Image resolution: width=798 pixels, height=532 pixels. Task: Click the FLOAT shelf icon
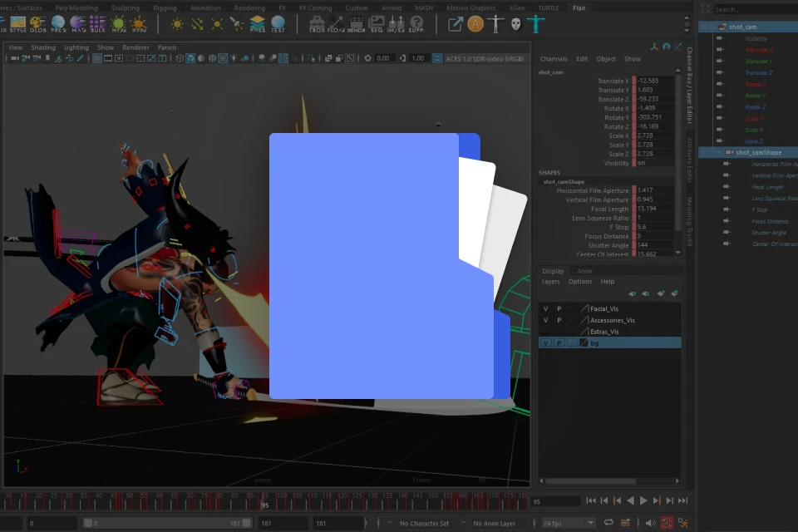click(x=336, y=24)
